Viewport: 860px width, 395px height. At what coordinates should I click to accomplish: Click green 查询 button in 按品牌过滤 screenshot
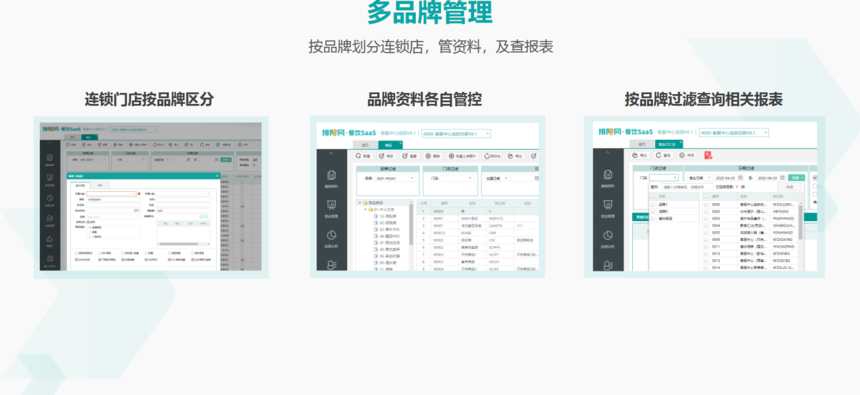796,178
